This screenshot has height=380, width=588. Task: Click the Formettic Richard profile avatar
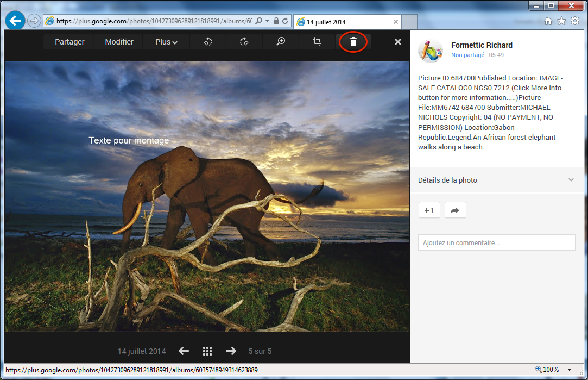point(431,51)
